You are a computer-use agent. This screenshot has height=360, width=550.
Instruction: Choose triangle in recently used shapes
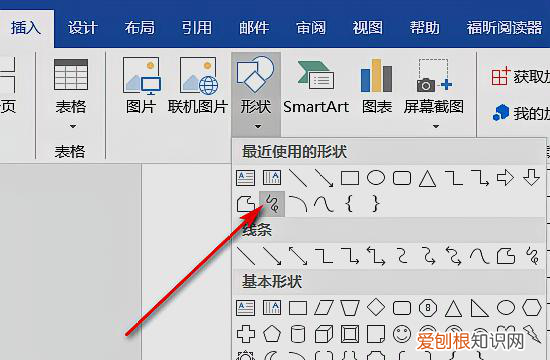(428, 179)
